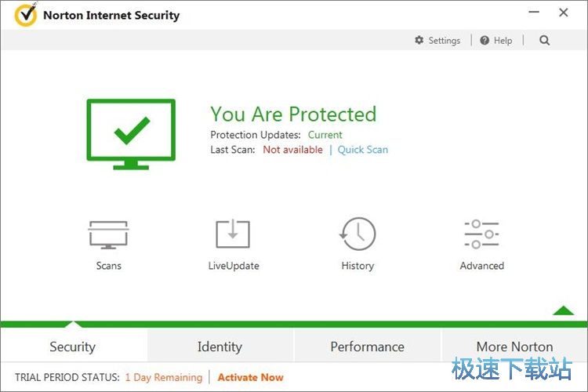Open the Scans monitor icon
The width and height of the screenshot is (588, 392).
pyautogui.click(x=108, y=235)
